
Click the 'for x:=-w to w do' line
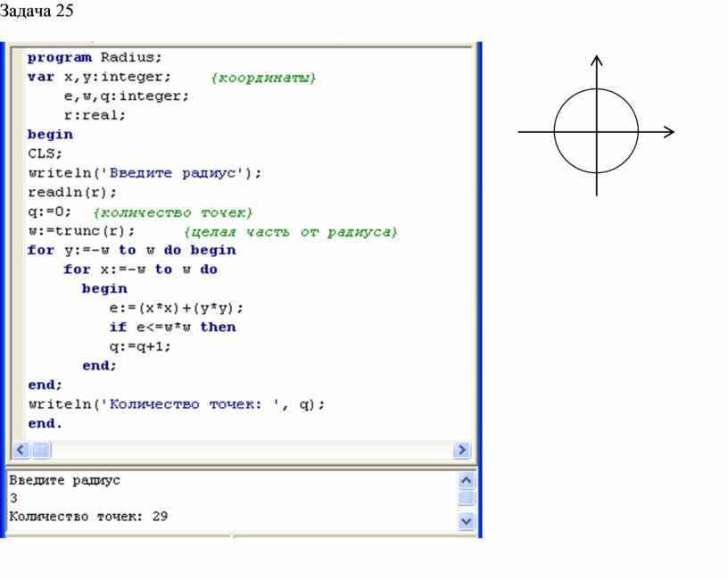(x=140, y=270)
